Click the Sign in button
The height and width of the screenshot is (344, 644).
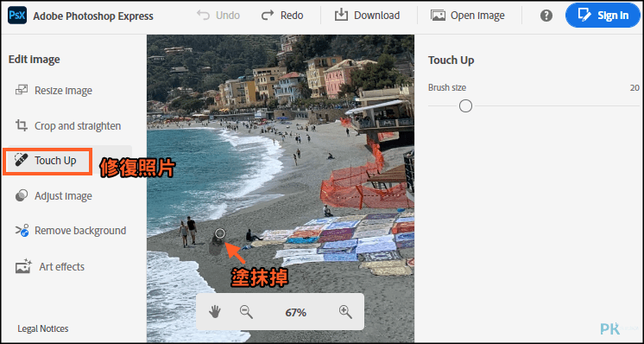click(603, 16)
